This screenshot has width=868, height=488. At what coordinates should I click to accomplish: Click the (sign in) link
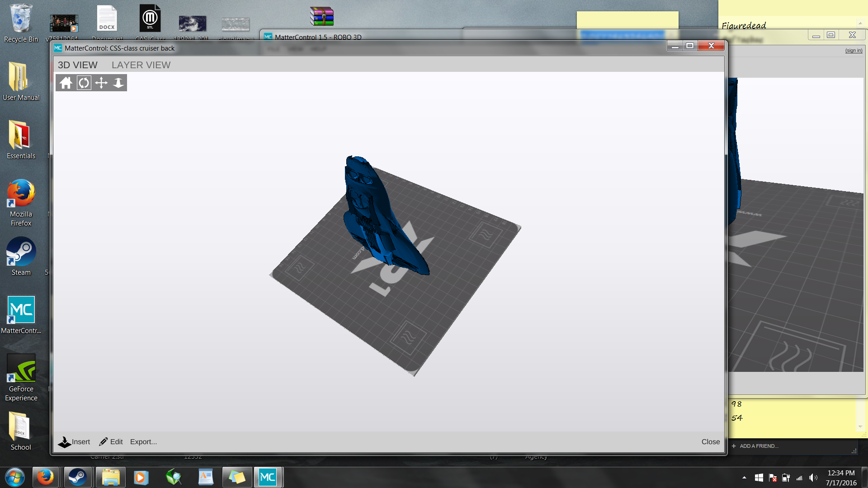(854, 51)
